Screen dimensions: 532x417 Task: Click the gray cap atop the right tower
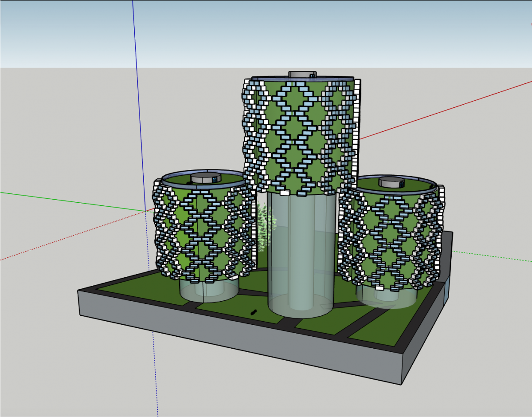[391, 182]
